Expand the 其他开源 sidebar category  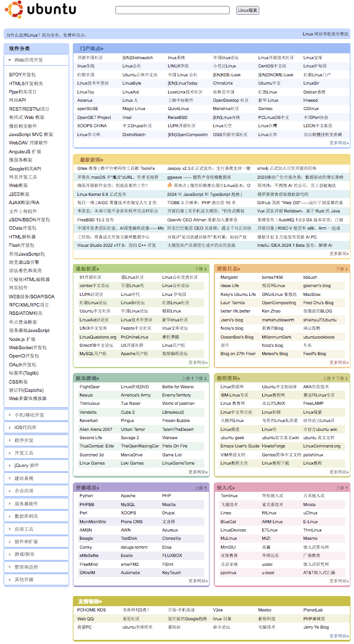[x=36, y=579]
